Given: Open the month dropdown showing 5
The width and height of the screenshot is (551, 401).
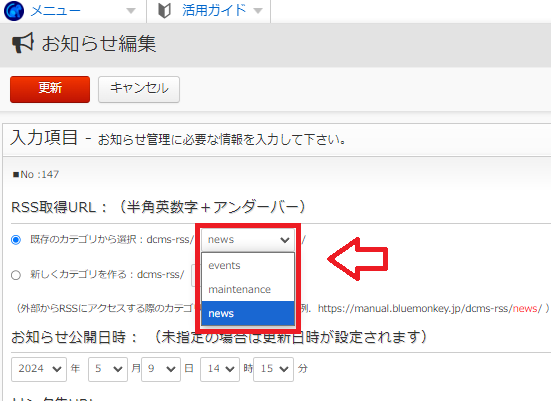Looking at the screenshot, I should 108,369.
